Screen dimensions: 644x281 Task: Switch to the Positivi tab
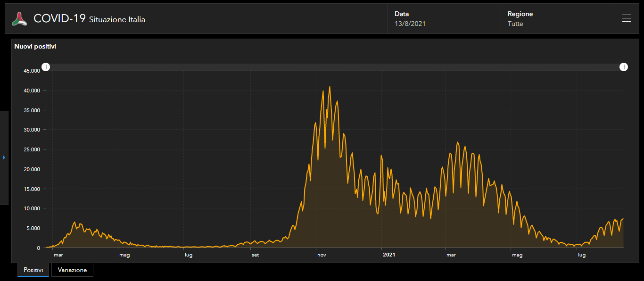click(x=33, y=270)
